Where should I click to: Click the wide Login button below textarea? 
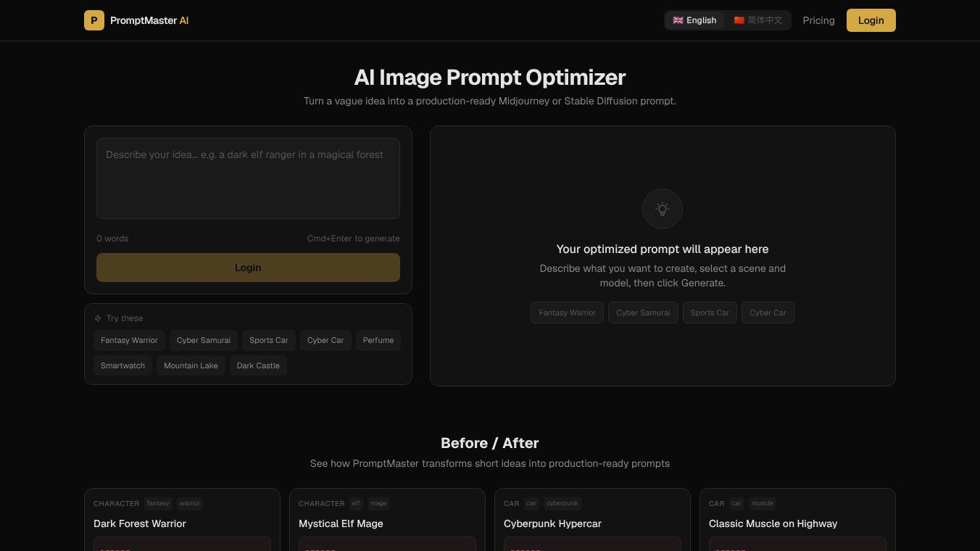[248, 268]
